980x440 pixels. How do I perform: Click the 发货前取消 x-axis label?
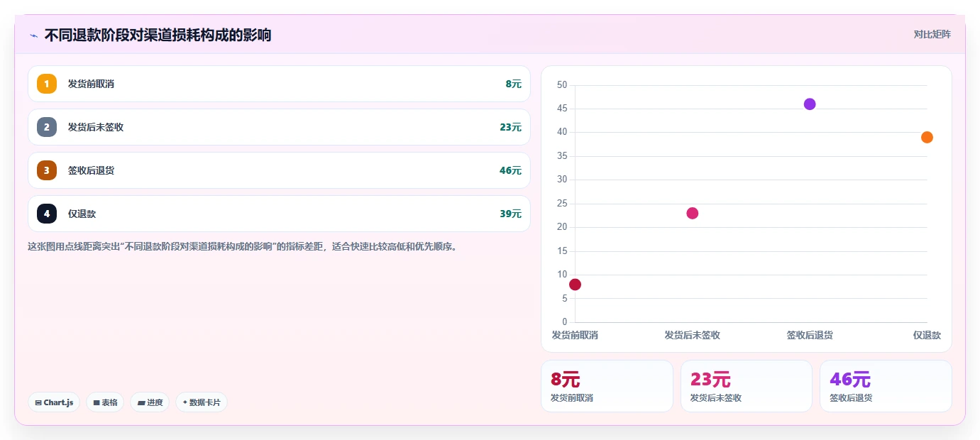pyautogui.click(x=575, y=335)
